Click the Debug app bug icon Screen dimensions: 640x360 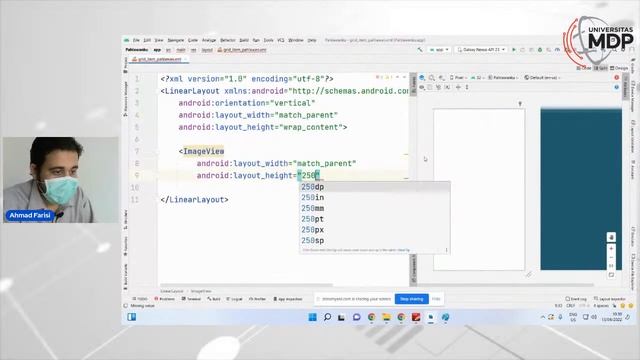(x=540, y=49)
